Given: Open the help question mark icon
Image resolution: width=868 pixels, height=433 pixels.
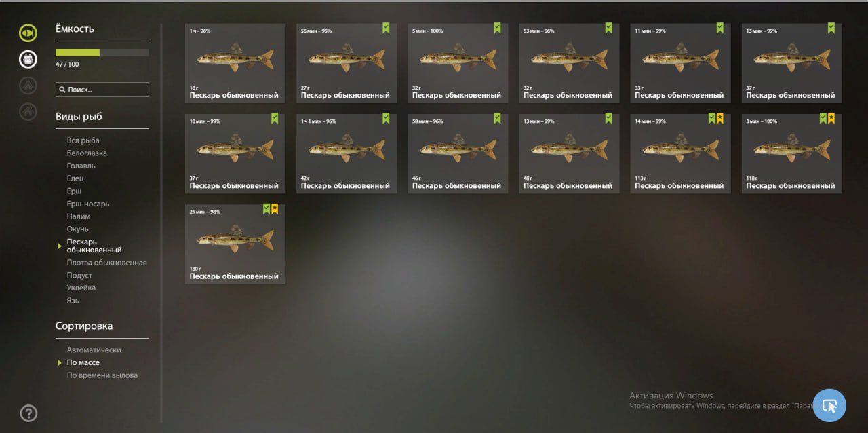Looking at the screenshot, I should [x=28, y=413].
